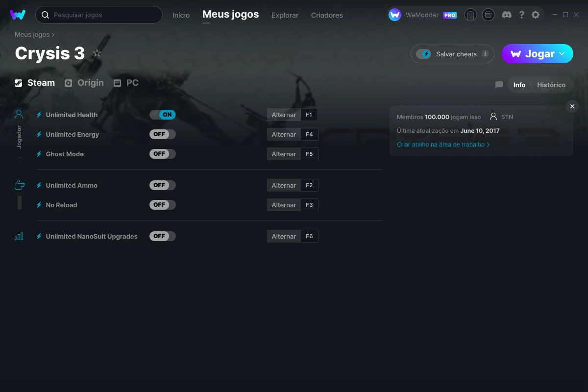Open Meus jogos tab
588x392 pixels.
[231, 15]
